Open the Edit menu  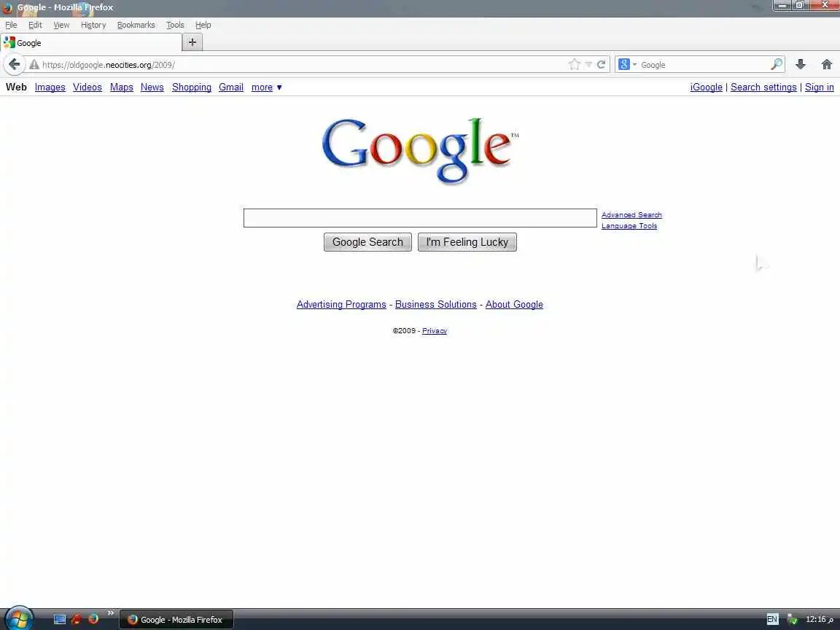[x=35, y=26]
